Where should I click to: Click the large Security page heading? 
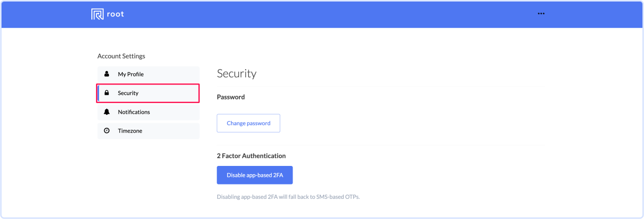pos(236,73)
